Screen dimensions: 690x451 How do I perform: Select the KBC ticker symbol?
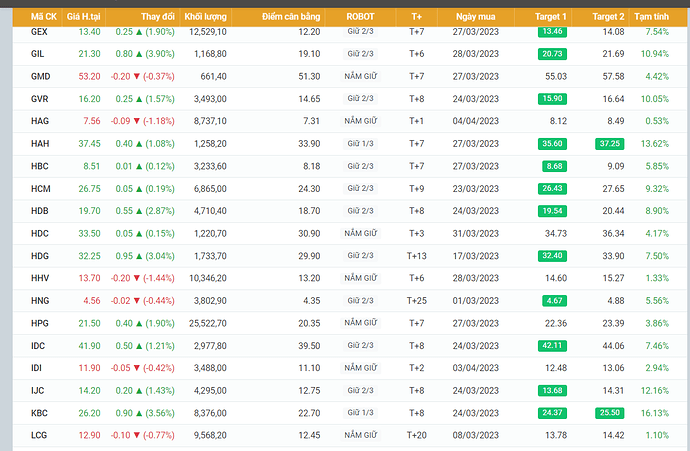[x=40, y=412]
